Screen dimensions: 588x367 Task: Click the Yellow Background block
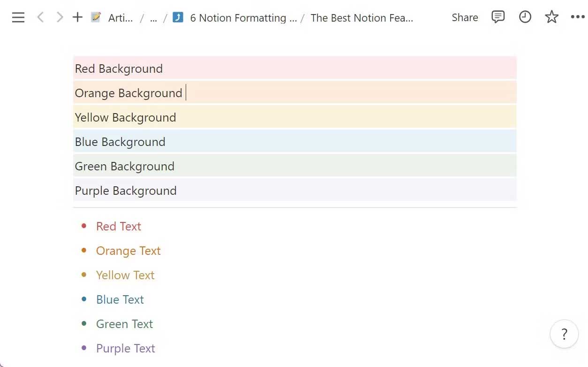[x=295, y=117]
